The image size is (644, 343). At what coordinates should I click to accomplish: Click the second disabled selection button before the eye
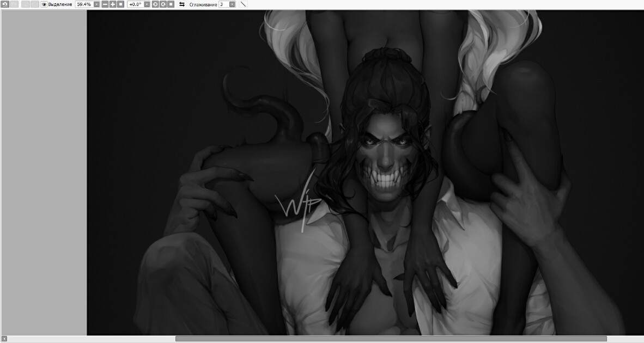pyautogui.click(x=34, y=4)
